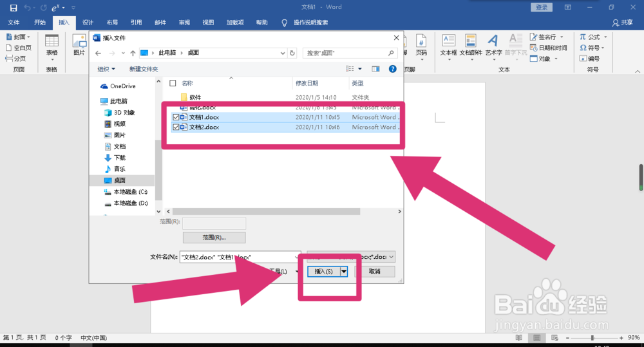Insert 日期和时间 date and time
The image size is (644, 347).
[548, 48]
